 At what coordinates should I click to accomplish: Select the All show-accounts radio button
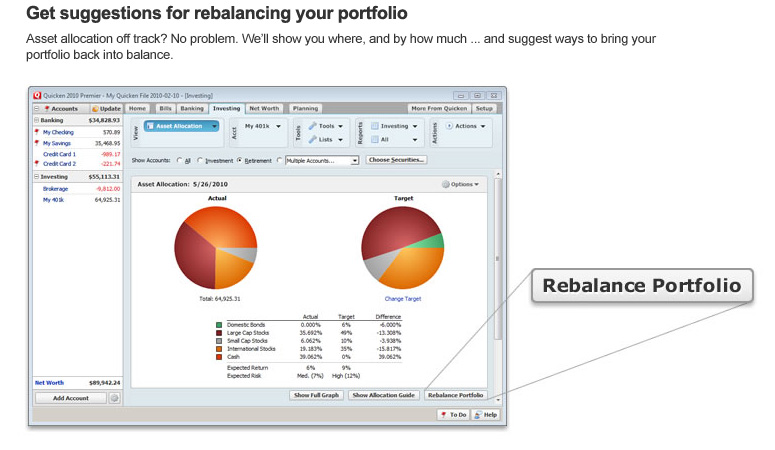pos(179,160)
